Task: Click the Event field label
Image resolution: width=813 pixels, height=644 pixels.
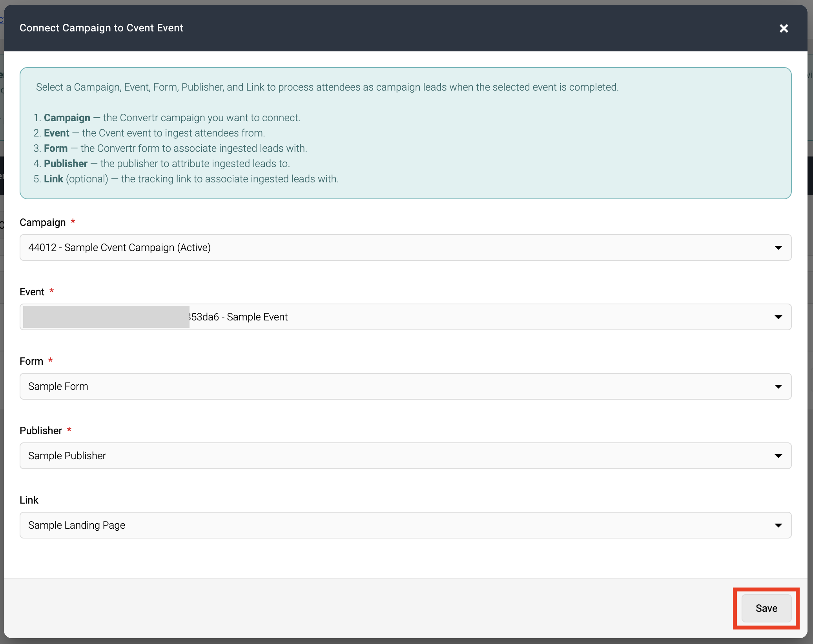Action: point(32,292)
